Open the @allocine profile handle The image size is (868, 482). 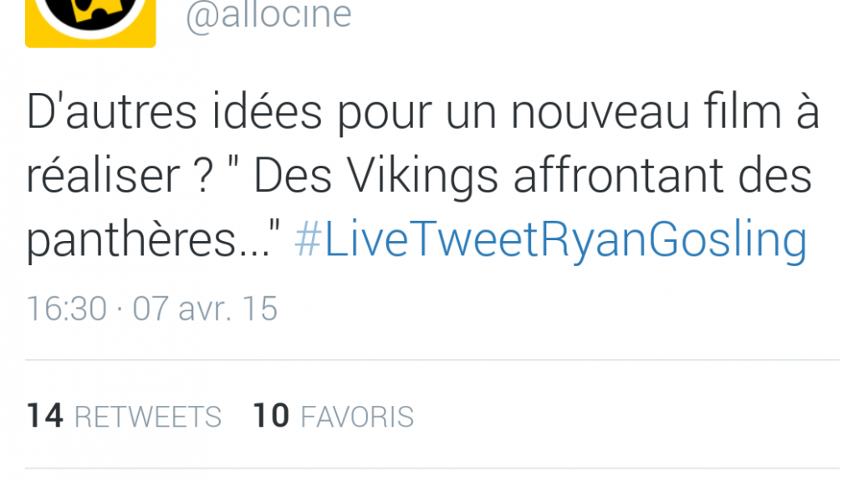click(268, 17)
